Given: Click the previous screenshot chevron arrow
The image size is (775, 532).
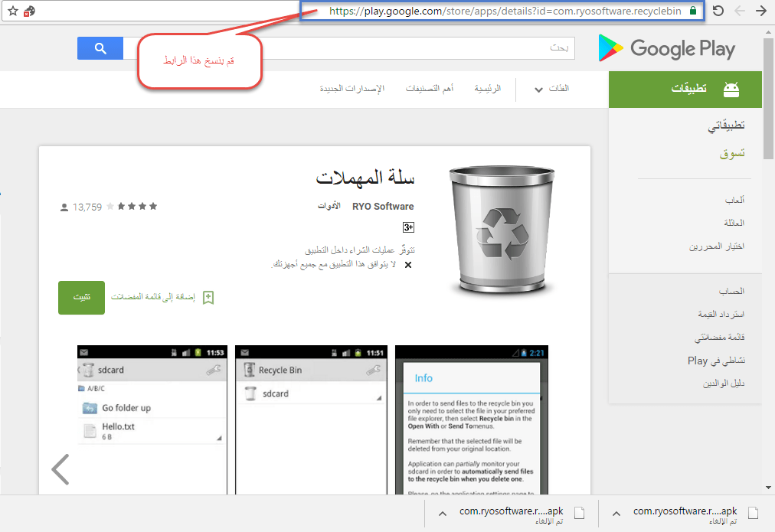Looking at the screenshot, I should [60, 469].
